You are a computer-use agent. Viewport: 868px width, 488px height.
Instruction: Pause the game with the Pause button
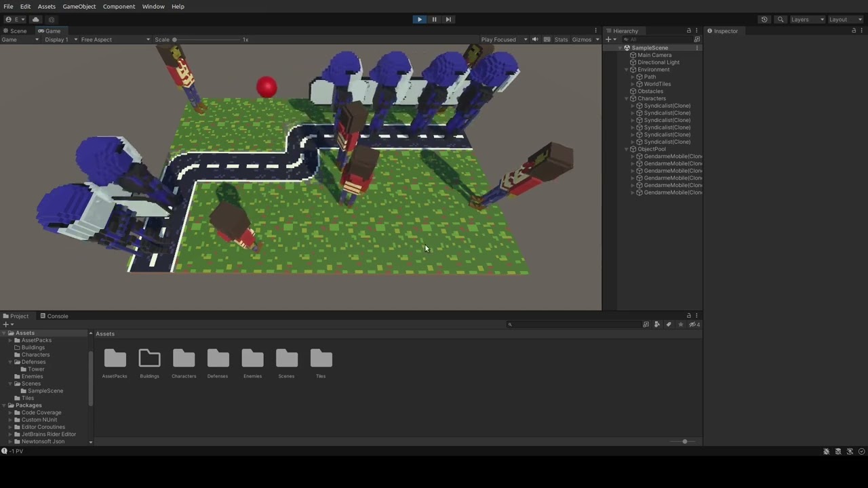[434, 20]
